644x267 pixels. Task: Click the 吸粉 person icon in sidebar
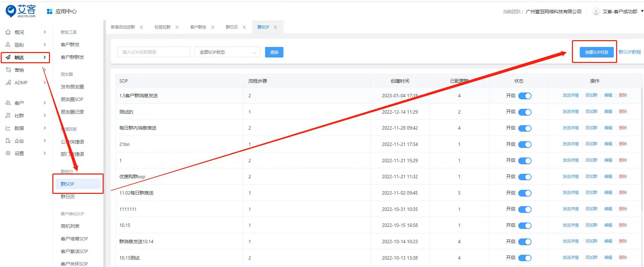coord(8,45)
